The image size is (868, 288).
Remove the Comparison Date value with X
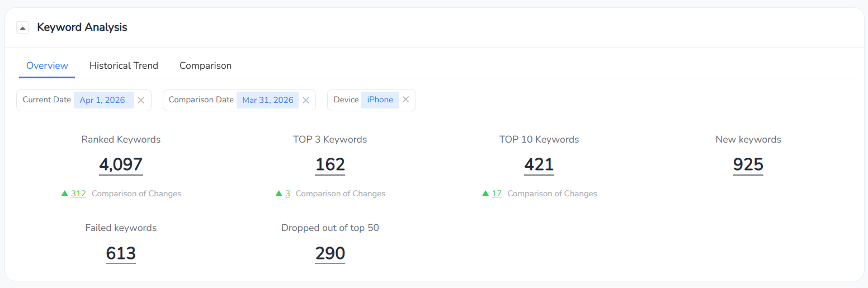306,100
